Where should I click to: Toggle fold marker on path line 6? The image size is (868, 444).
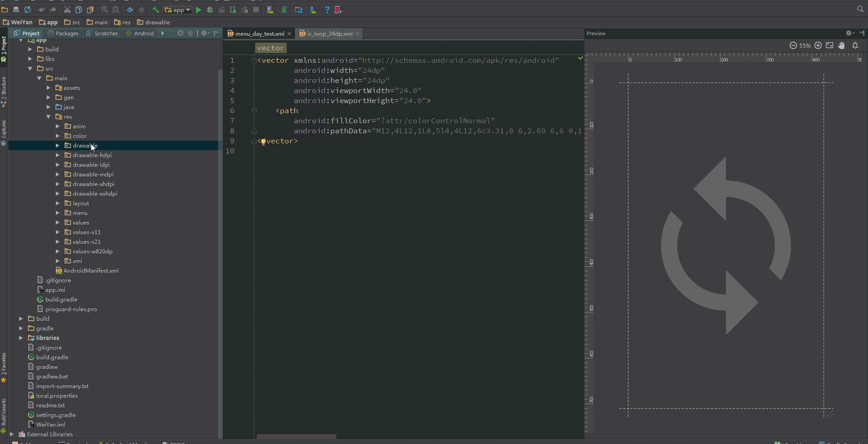tap(254, 111)
